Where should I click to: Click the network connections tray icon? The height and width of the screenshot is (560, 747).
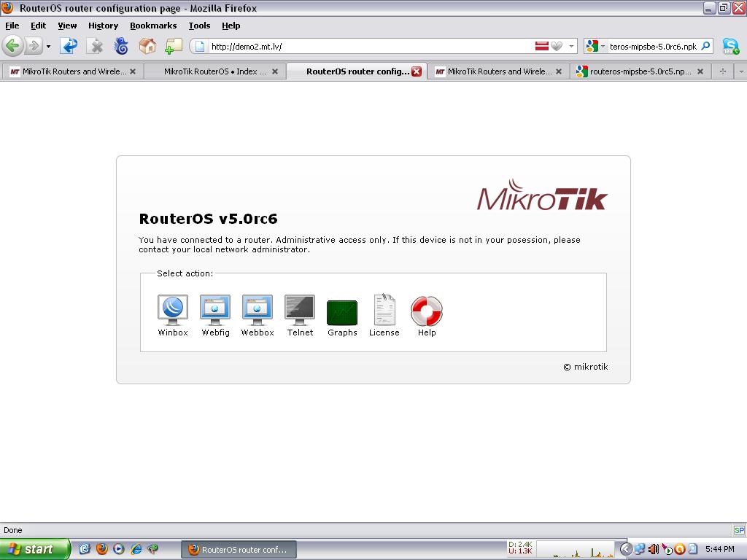pyautogui.click(x=640, y=549)
